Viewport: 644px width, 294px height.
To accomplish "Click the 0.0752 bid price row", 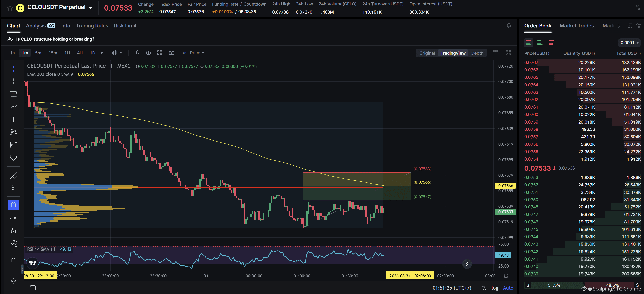I will [x=582, y=185].
